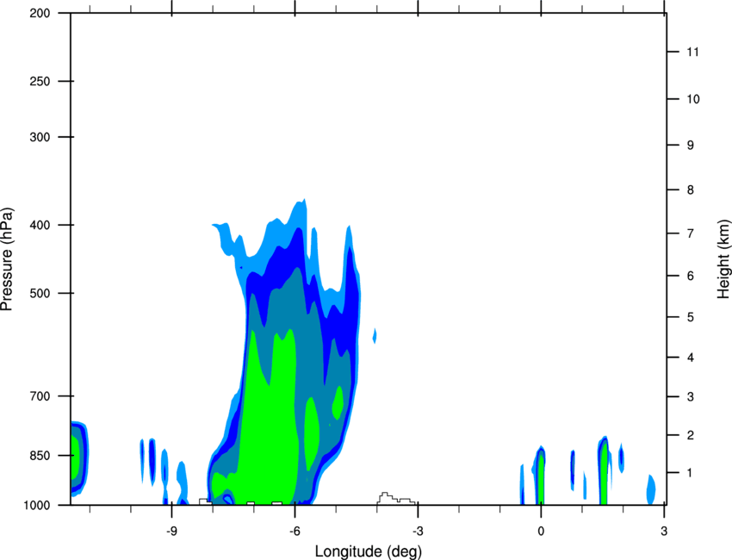Click the 200 pressure tick label
The height and width of the screenshot is (560, 732).
click(40, 13)
